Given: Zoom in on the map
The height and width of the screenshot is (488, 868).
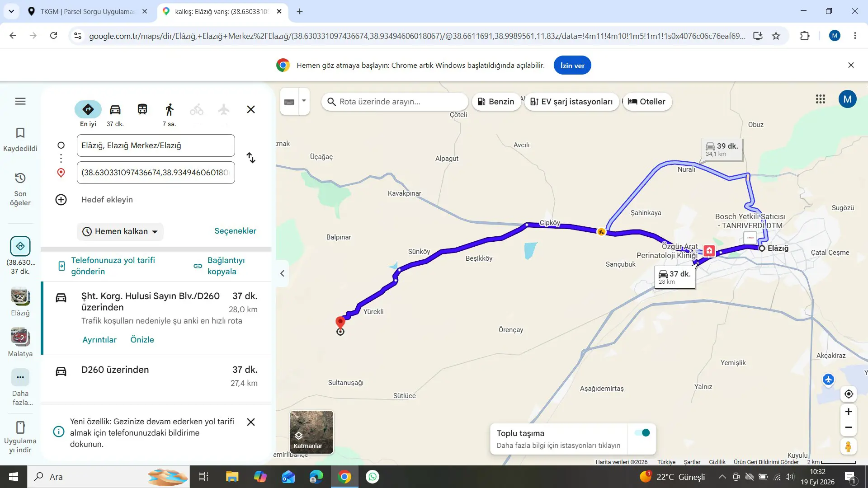Looking at the screenshot, I should (x=849, y=412).
